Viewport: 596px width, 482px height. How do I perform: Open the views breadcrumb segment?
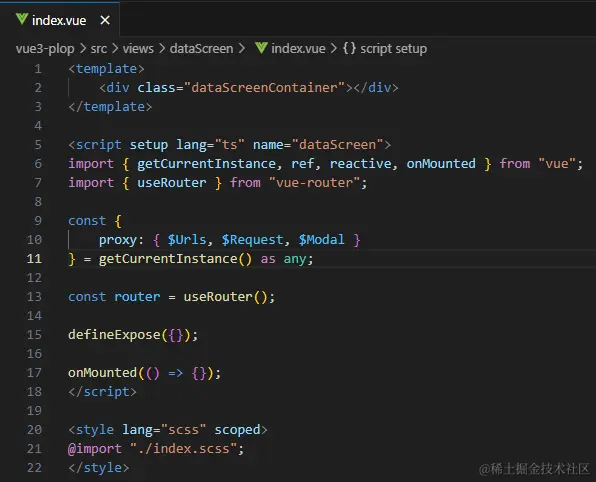pyautogui.click(x=138, y=49)
